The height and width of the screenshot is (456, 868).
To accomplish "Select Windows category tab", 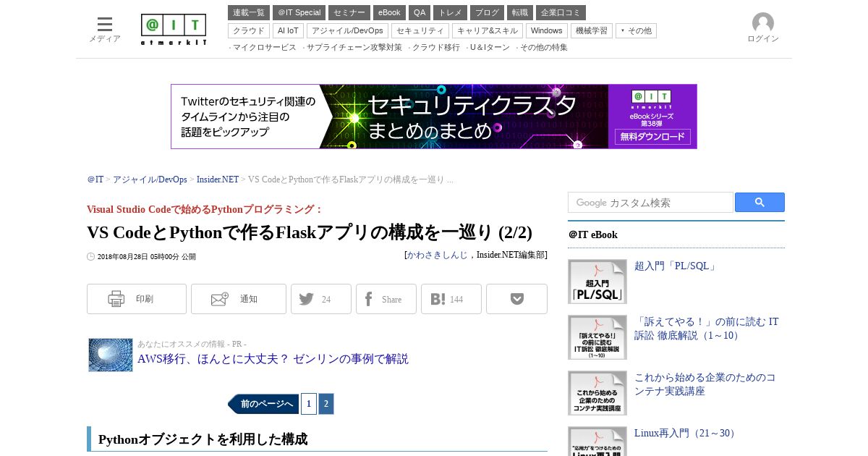I will point(547,30).
